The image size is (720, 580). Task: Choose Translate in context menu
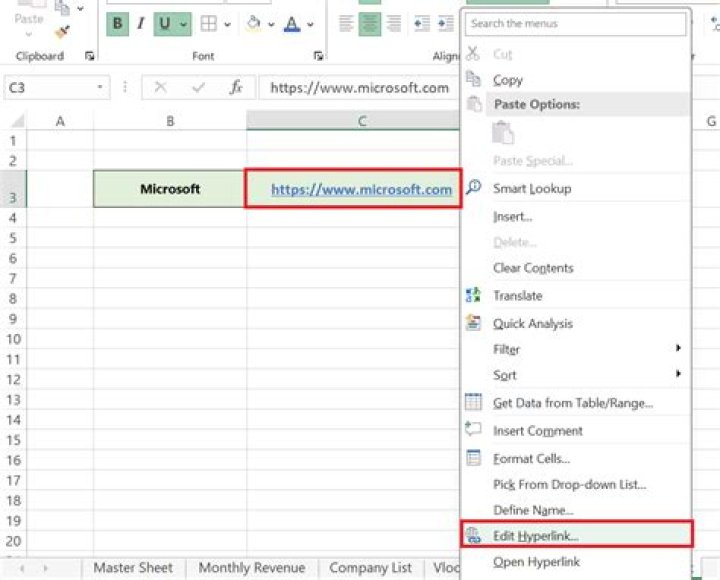(576, 296)
